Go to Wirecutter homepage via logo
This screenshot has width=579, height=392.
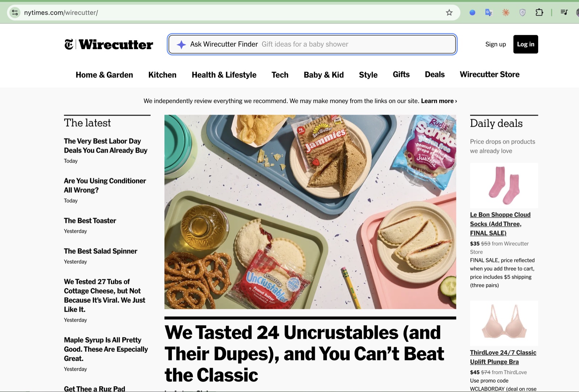pos(116,44)
